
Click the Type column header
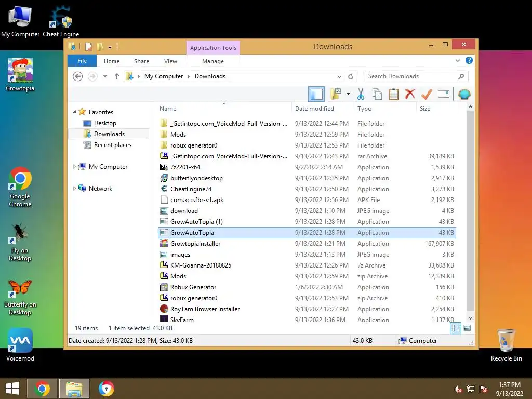pyautogui.click(x=385, y=108)
